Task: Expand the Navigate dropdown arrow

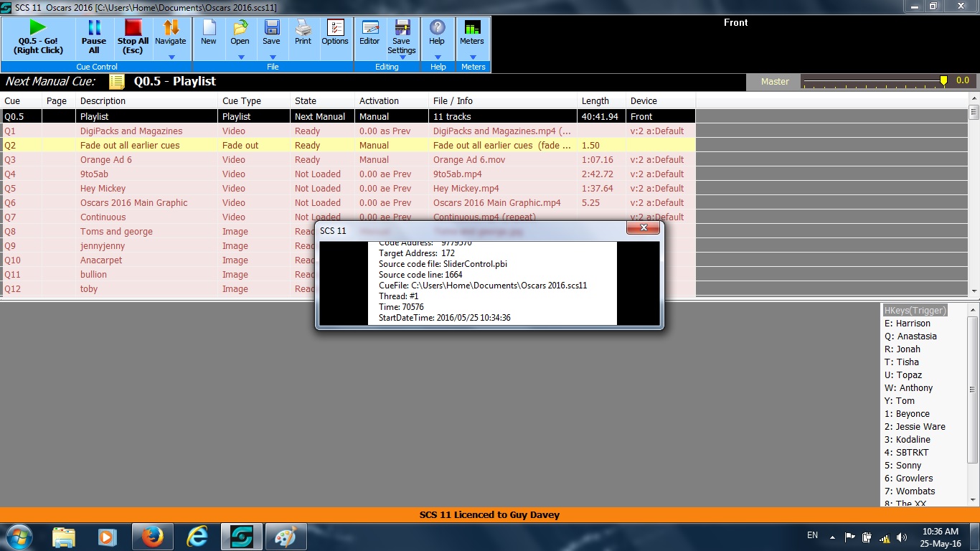Action: coord(171,57)
